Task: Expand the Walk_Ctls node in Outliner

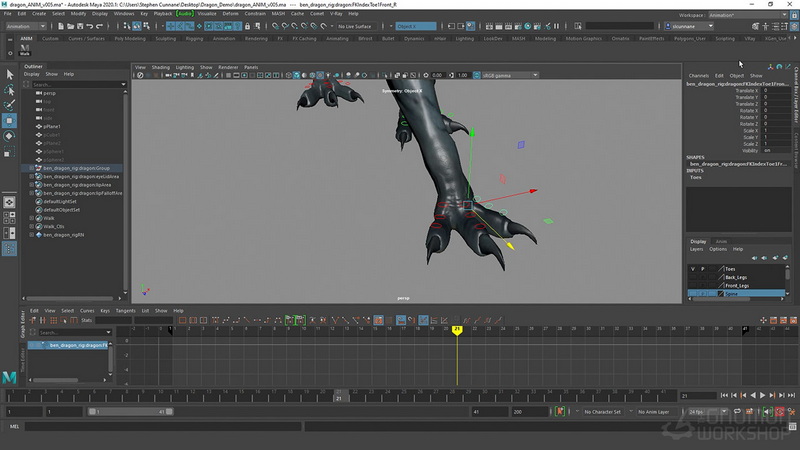Action: click(x=32, y=227)
